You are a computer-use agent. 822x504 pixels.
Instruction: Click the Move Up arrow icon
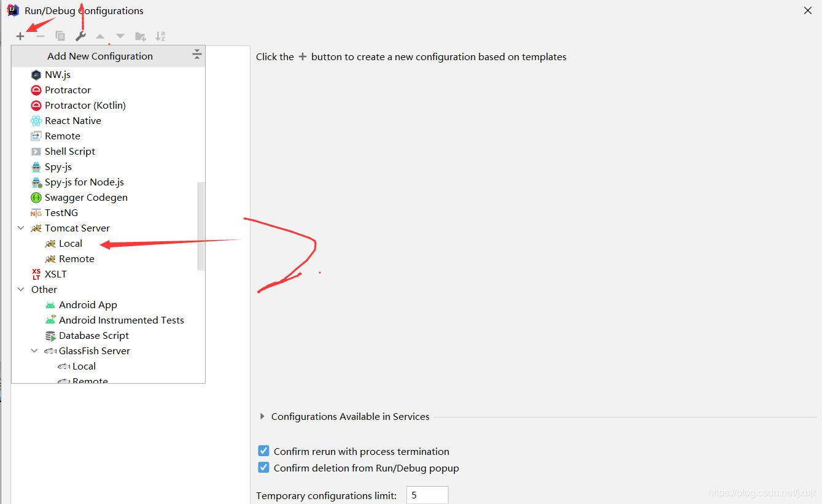click(x=100, y=36)
